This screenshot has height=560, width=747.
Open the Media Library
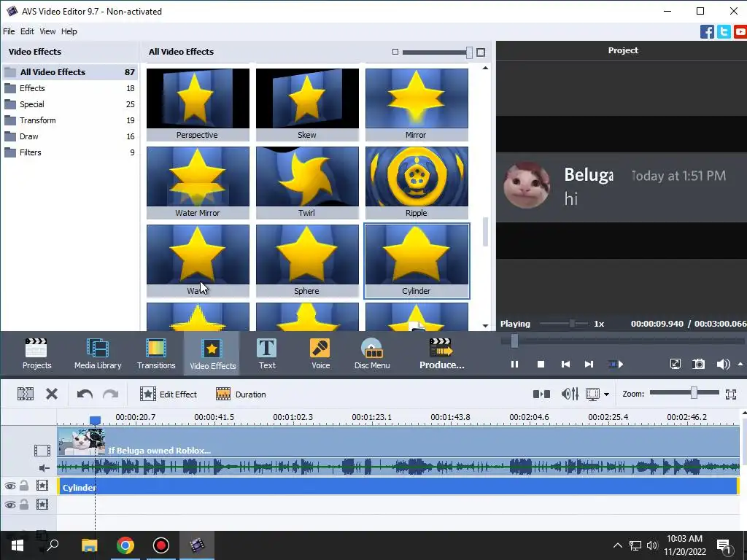(98, 354)
